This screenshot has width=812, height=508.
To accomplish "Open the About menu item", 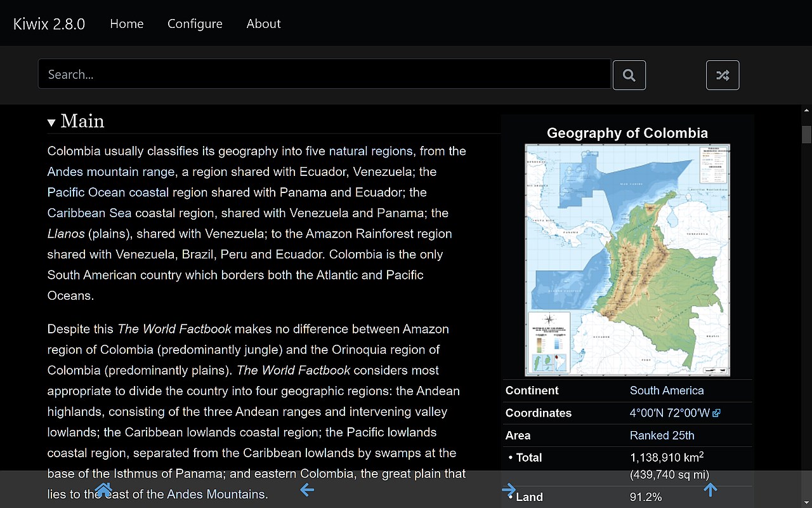I will pyautogui.click(x=263, y=23).
